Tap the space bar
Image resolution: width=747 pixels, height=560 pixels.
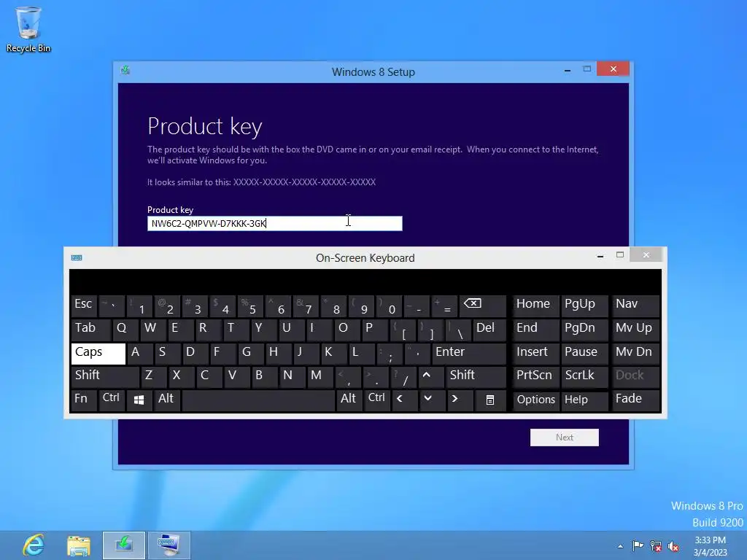click(258, 400)
